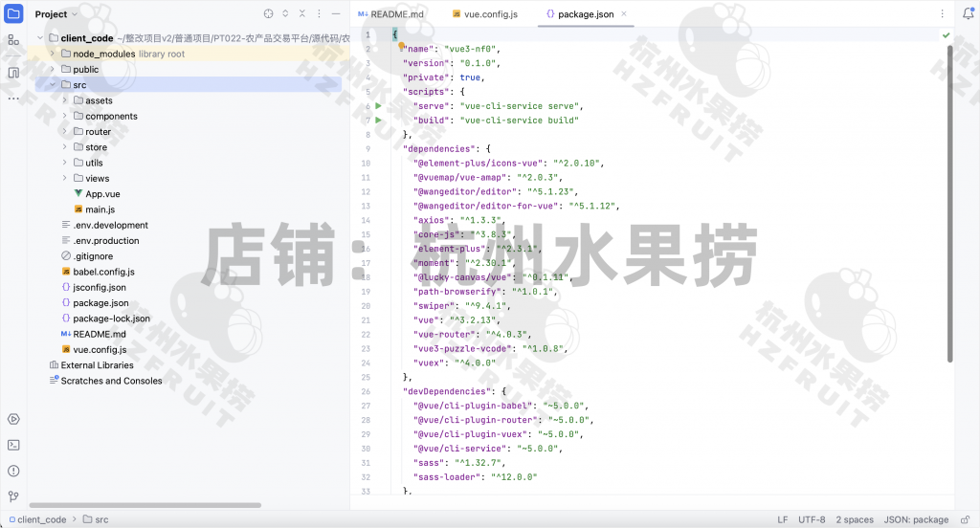This screenshot has width=980, height=528.
Task: Expand the store folder
Action: coord(64,147)
